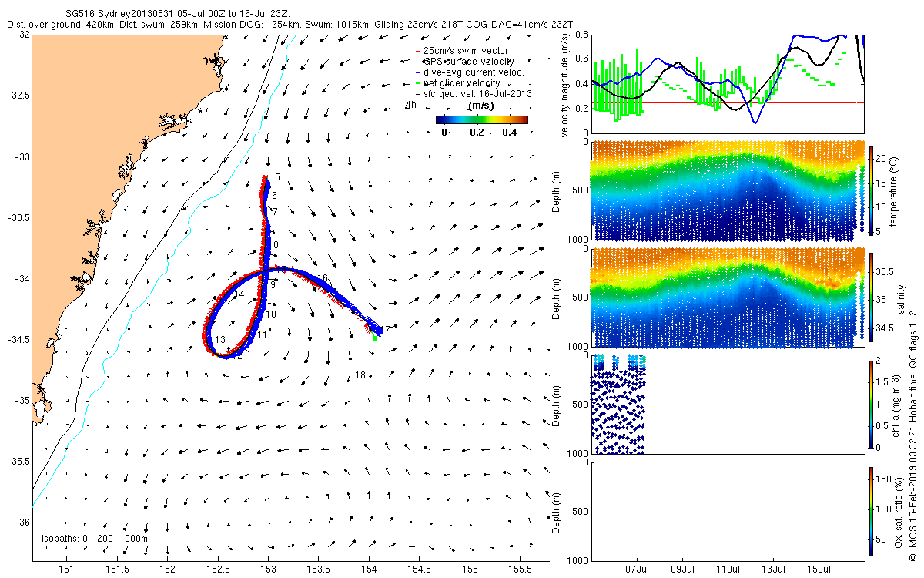Click the '-35.5' latitude tick label
Screen dimensions: 924x578
19,462
